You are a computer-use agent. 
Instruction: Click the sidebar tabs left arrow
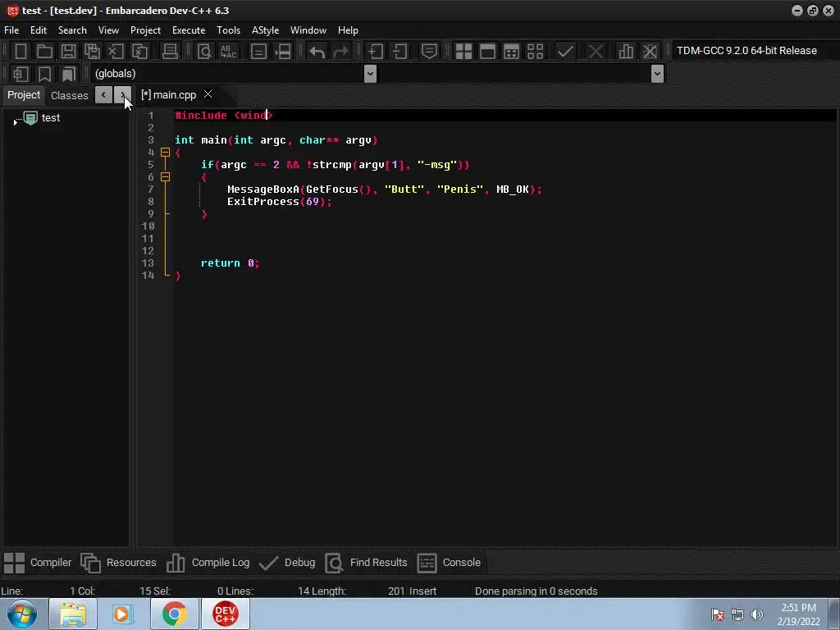(103, 95)
